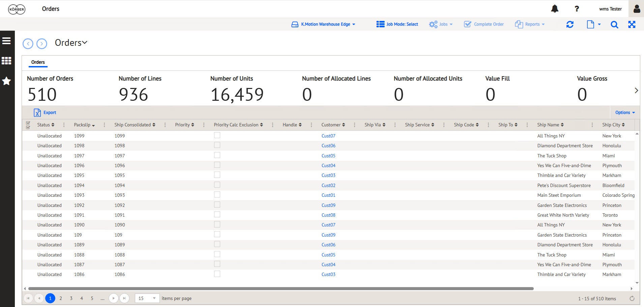644x307 pixels.
Task: Click the help question mark icon
Action: [x=577, y=9]
